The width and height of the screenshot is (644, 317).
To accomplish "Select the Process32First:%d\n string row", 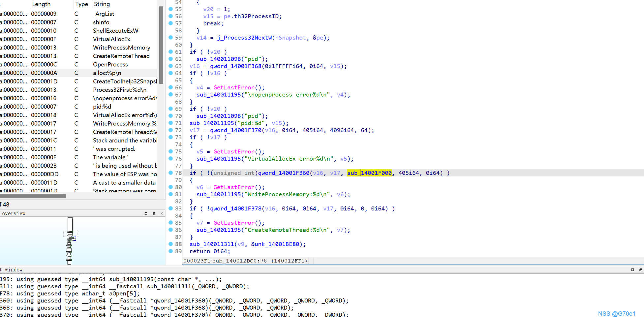I will [x=78, y=90].
